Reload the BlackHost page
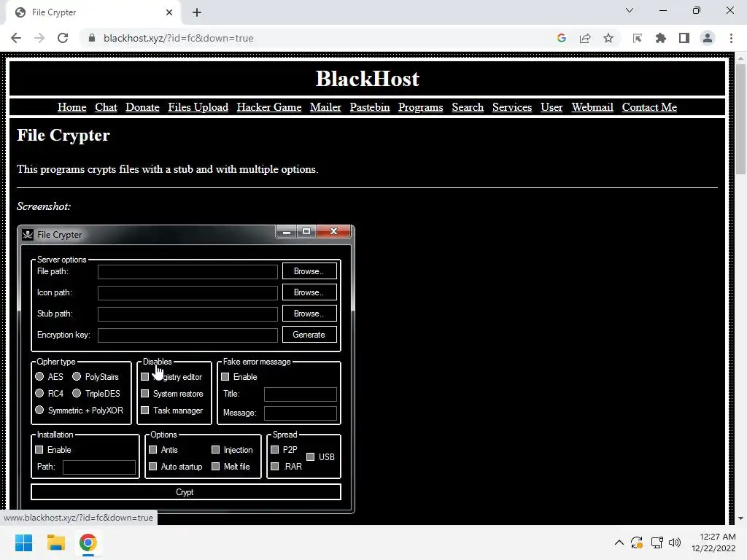Screen dimensions: 747x560 click(63, 38)
